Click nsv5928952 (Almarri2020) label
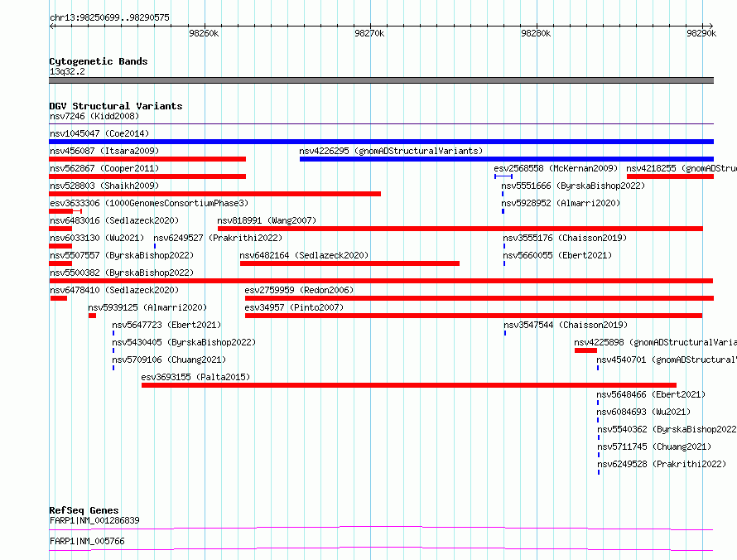The height and width of the screenshot is (560, 737). [561, 203]
